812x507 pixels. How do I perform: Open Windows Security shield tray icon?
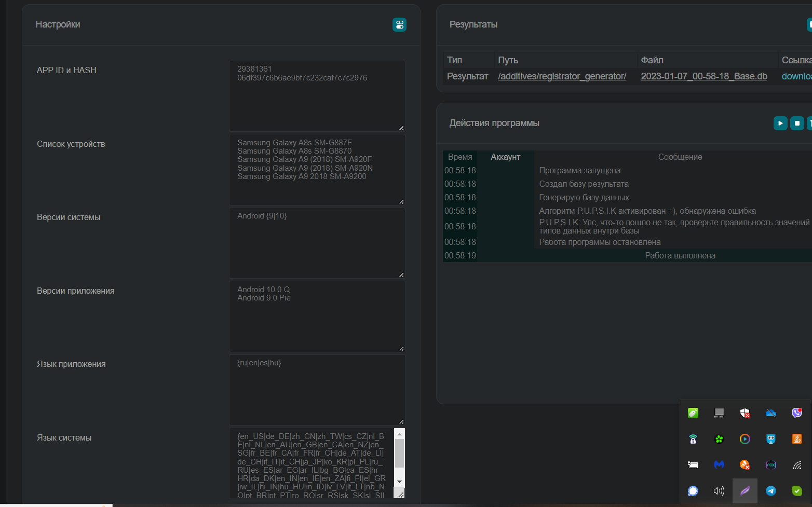745,413
